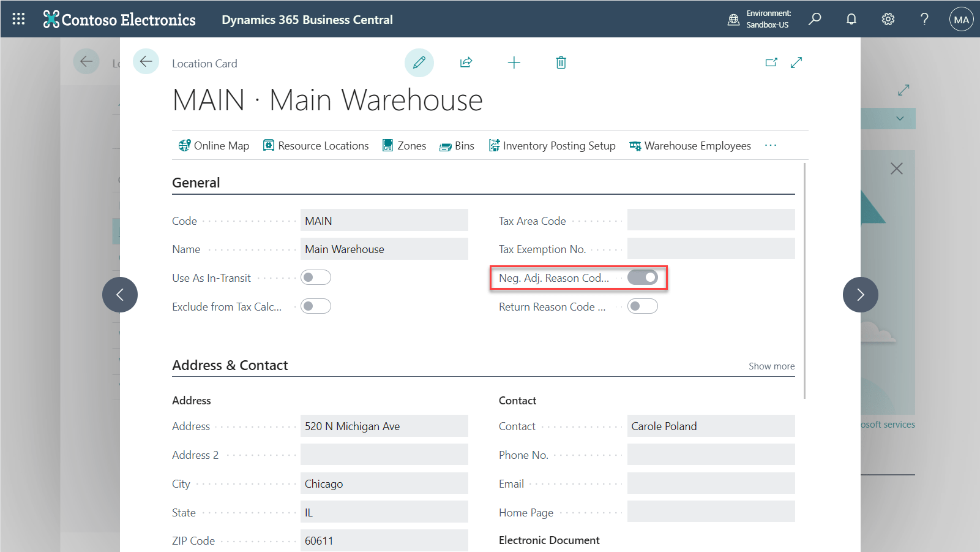Screen dimensions: 980x552
Task: Open Inventory Posting Setup action
Action: (x=552, y=146)
